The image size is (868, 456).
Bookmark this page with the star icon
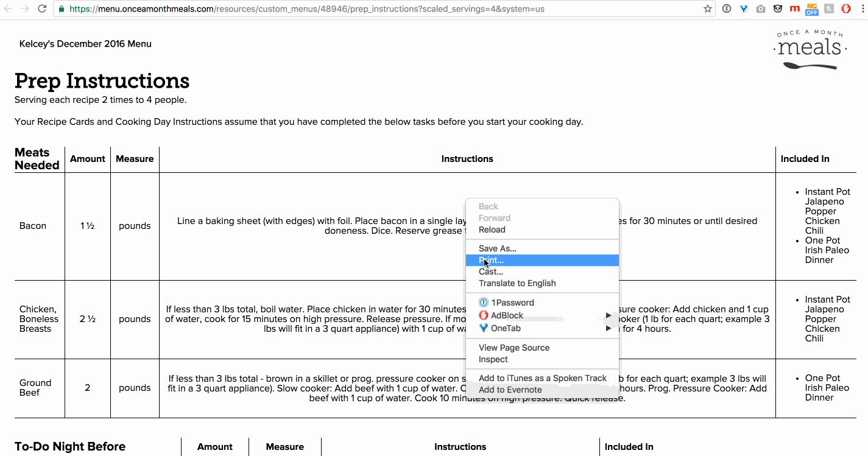coord(707,9)
